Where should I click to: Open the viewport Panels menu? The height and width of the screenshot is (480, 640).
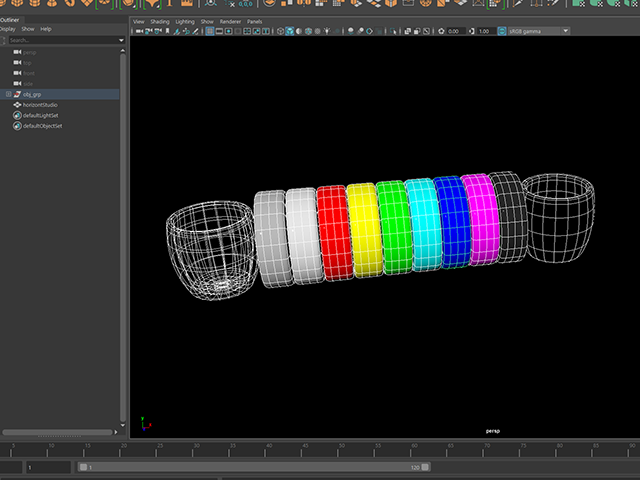254,22
